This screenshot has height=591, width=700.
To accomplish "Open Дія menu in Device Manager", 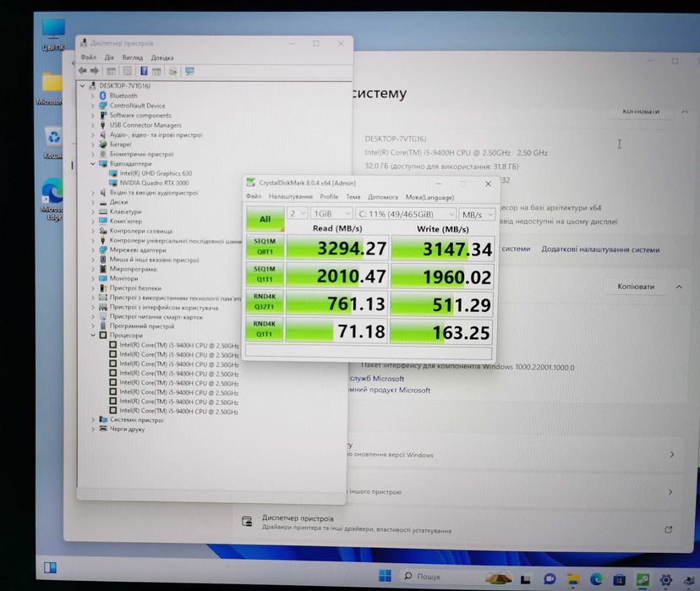I will click(x=109, y=57).
